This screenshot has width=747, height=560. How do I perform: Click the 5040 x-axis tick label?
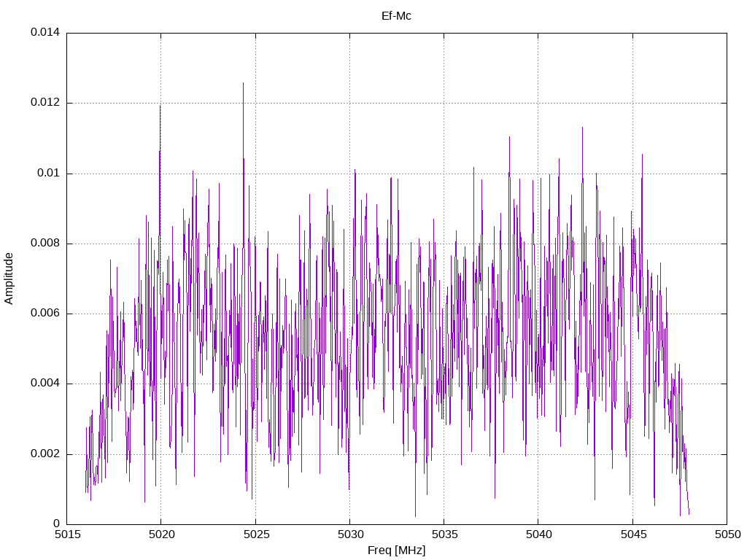(539, 534)
